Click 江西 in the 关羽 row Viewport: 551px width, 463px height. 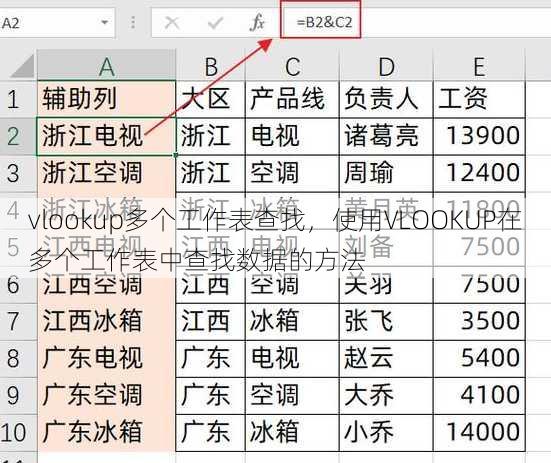tap(210, 285)
